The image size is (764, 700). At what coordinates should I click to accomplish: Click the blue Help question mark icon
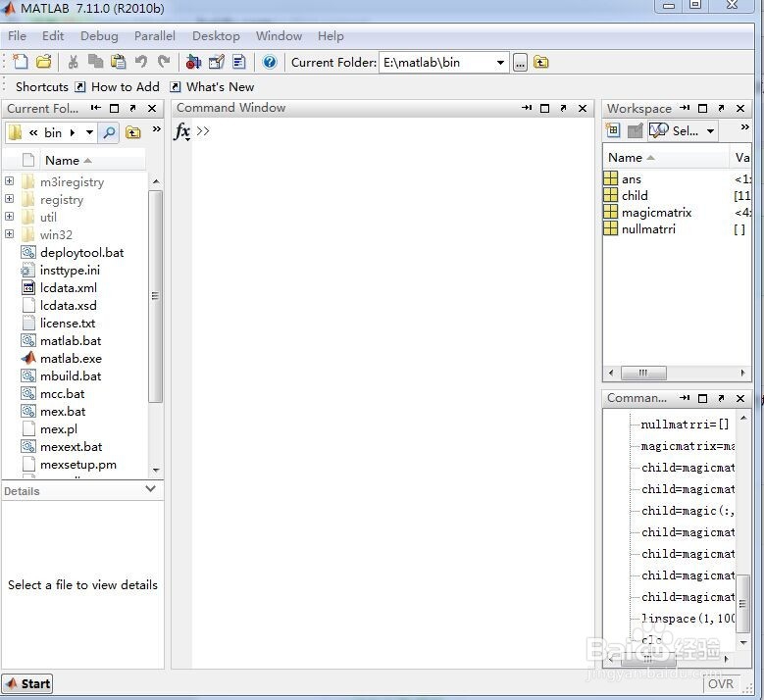pyautogui.click(x=270, y=62)
